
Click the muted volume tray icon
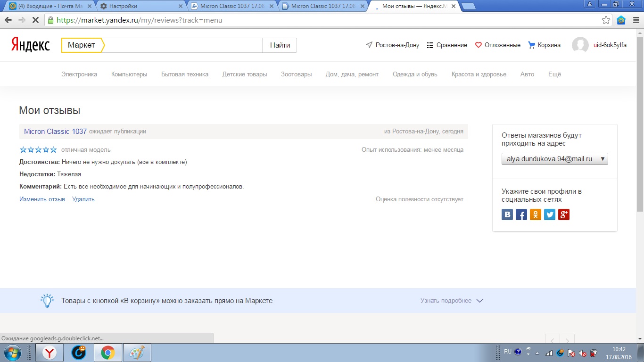(x=583, y=353)
